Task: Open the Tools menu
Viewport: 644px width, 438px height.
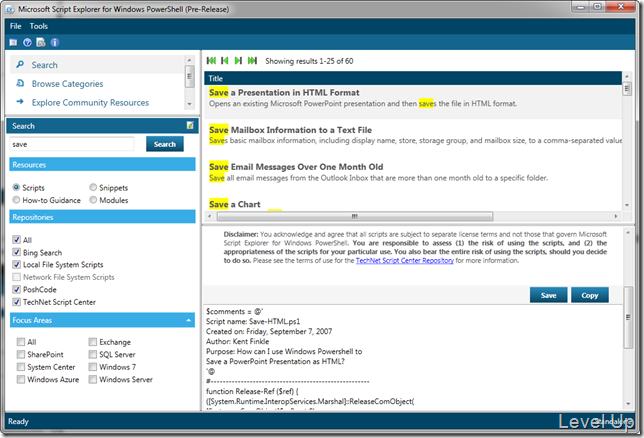Action: pos(39,26)
